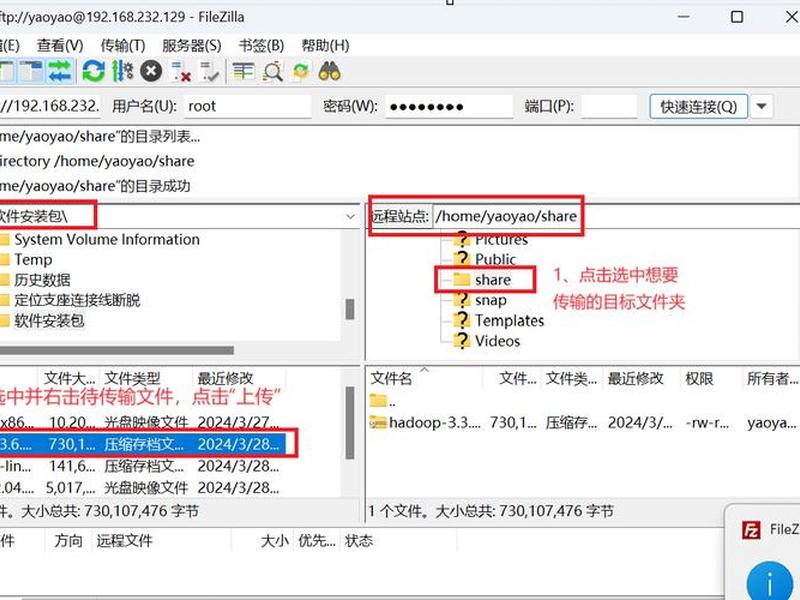Sort remote files by 权限 column
Screen dimensions: 800x600
tap(699, 379)
